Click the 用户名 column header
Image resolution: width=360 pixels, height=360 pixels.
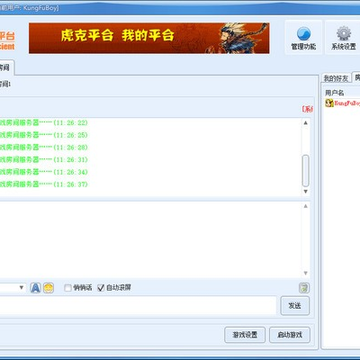pos(334,93)
